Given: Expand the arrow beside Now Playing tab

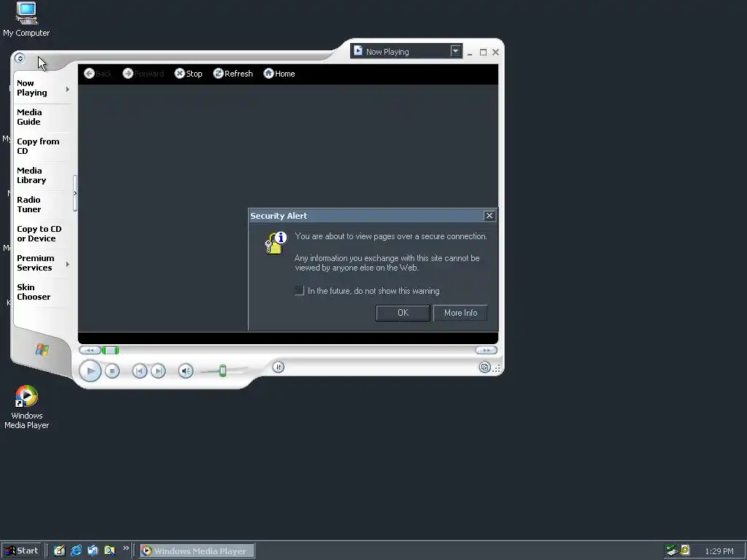Looking at the screenshot, I should pos(68,89).
